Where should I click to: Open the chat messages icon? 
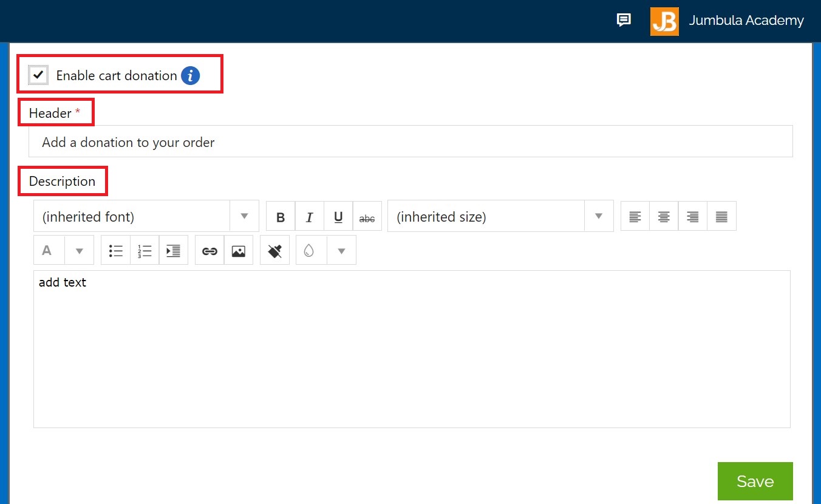(624, 20)
